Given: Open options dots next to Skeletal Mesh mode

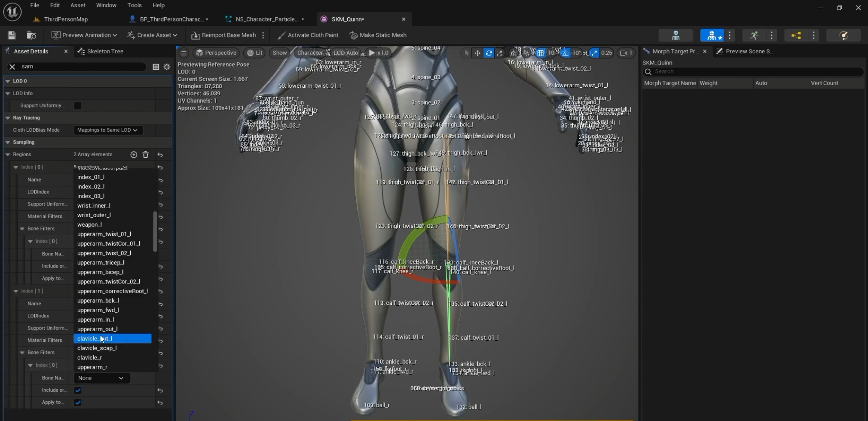Looking at the screenshot, I should click(730, 35).
